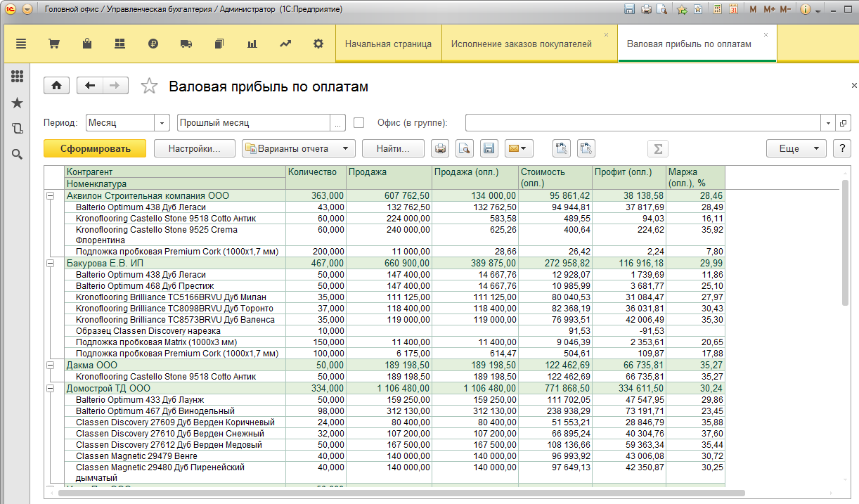Open the reports section (bar chart icon)
This screenshot has width=859, height=504.
coord(252,44)
